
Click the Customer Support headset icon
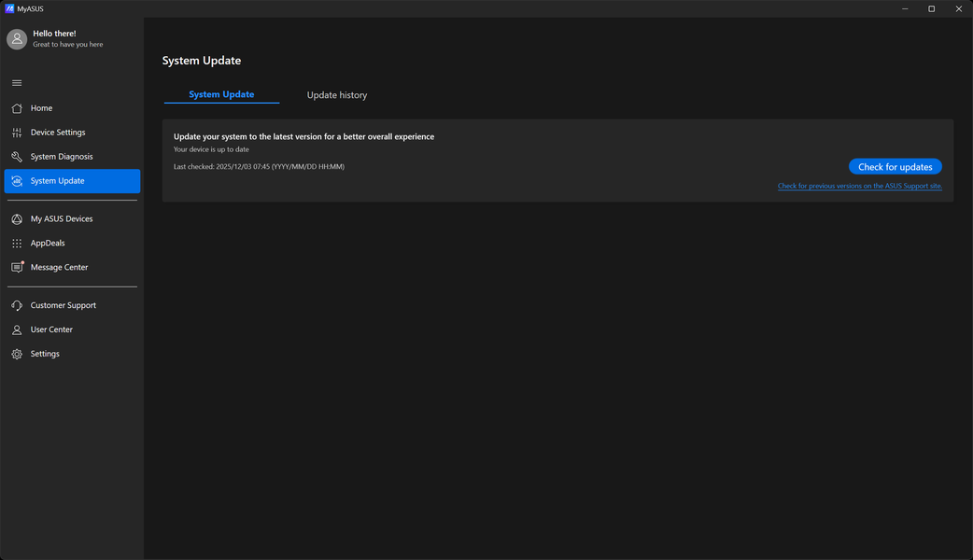pyautogui.click(x=17, y=305)
